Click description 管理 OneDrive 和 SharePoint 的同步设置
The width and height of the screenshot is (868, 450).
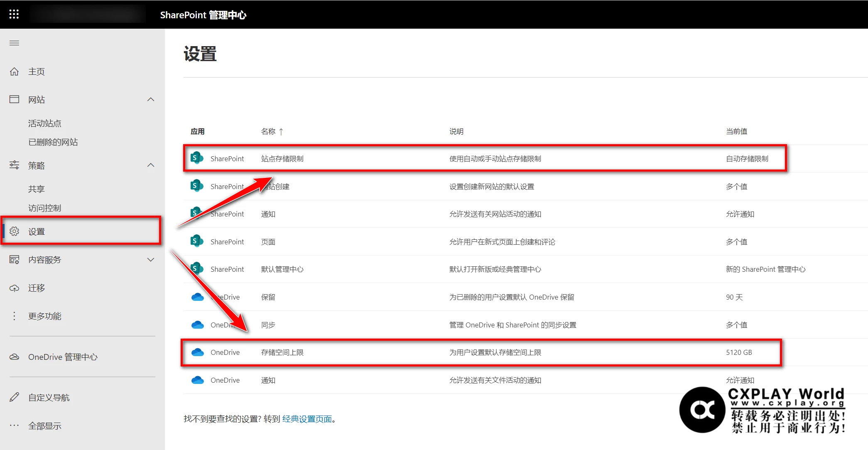tap(512, 325)
